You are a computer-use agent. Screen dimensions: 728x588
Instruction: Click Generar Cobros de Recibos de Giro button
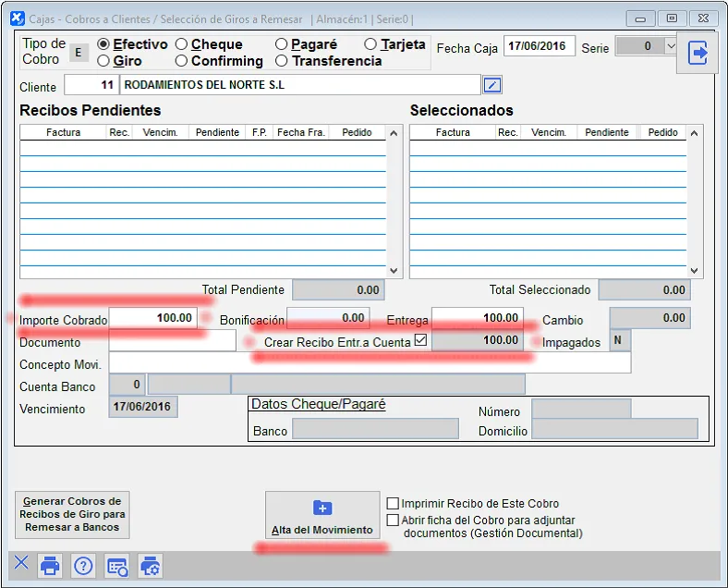coord(72,514)
